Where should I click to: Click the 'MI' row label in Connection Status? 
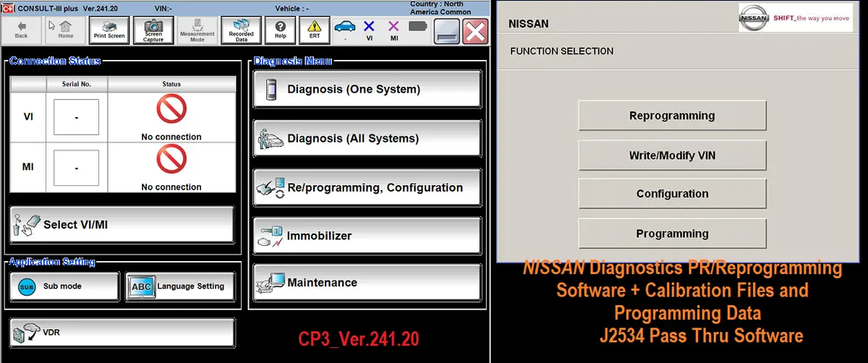[x=28, y=167]
